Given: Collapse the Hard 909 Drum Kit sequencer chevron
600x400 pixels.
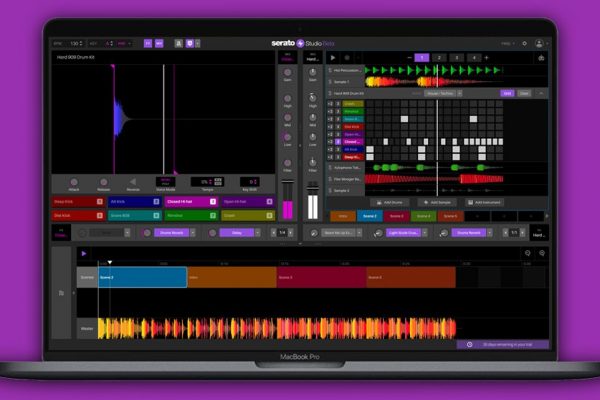Looking at the screenshot, I should click(x=541, y=93).
